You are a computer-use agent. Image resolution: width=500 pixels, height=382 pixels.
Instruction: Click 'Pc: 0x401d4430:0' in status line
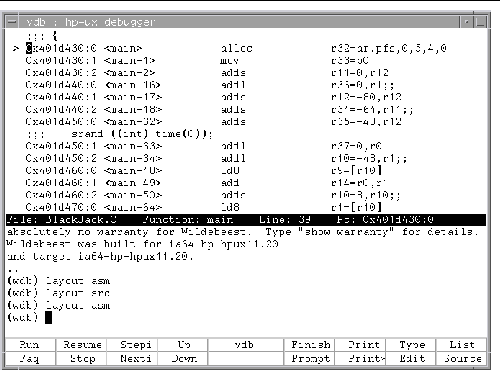point(385,220)
